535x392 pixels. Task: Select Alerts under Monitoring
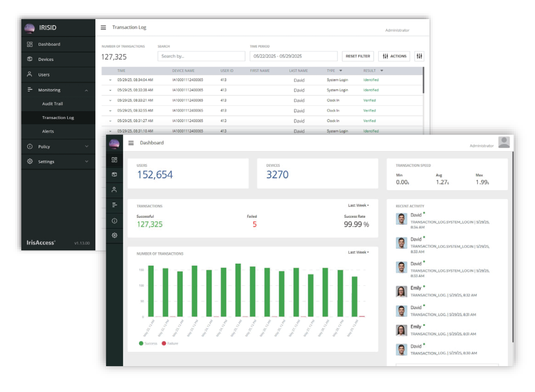48,131
